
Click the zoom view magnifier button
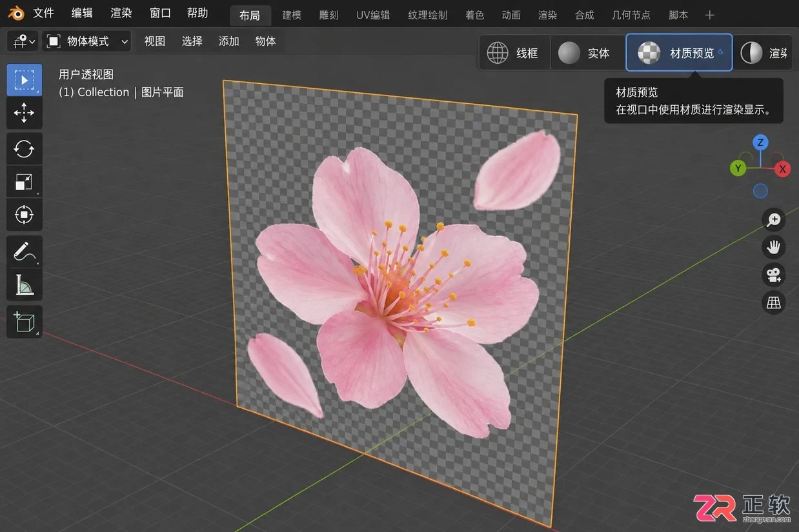(773, 220)
